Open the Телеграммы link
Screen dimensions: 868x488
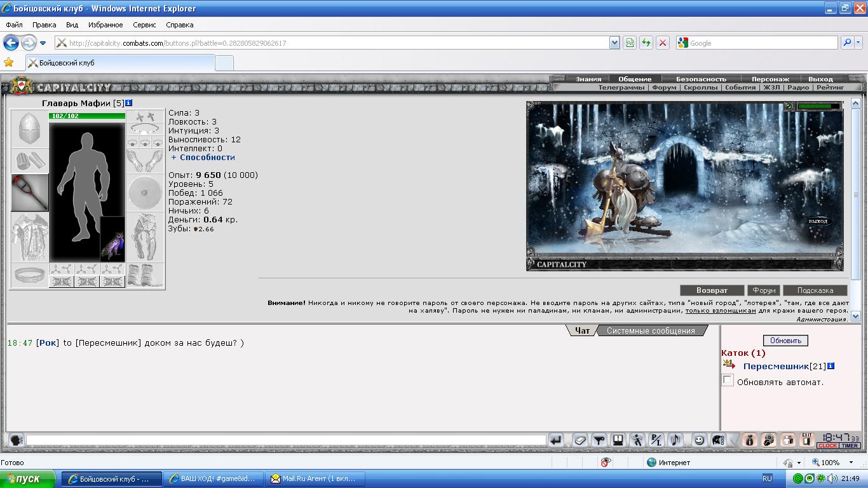point(621,88)
